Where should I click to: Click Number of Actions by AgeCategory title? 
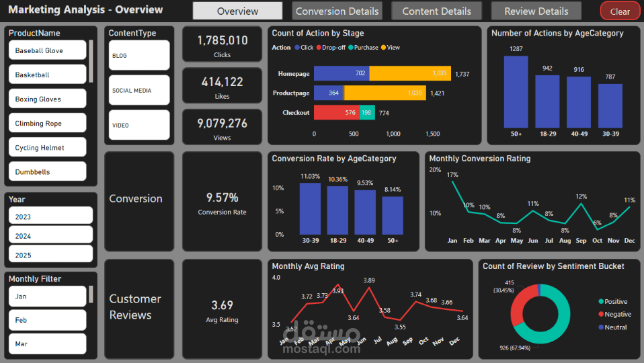(557, 33)
